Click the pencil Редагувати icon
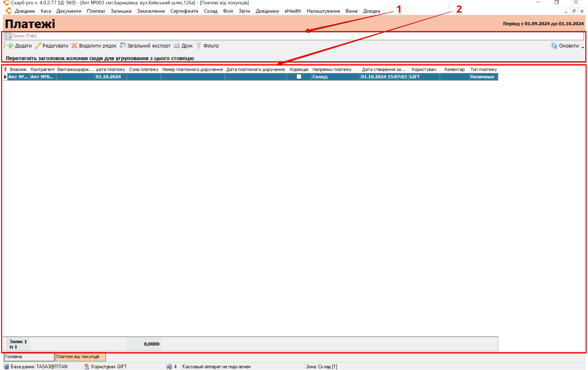The width and height of the screenshot is (588, 370). tap(38, 46)
